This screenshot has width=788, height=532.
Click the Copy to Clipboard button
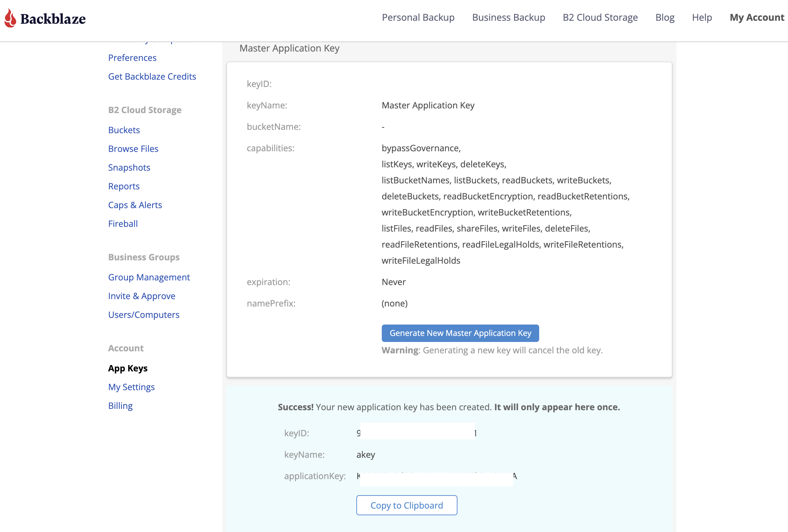click(x=407, y=506)
